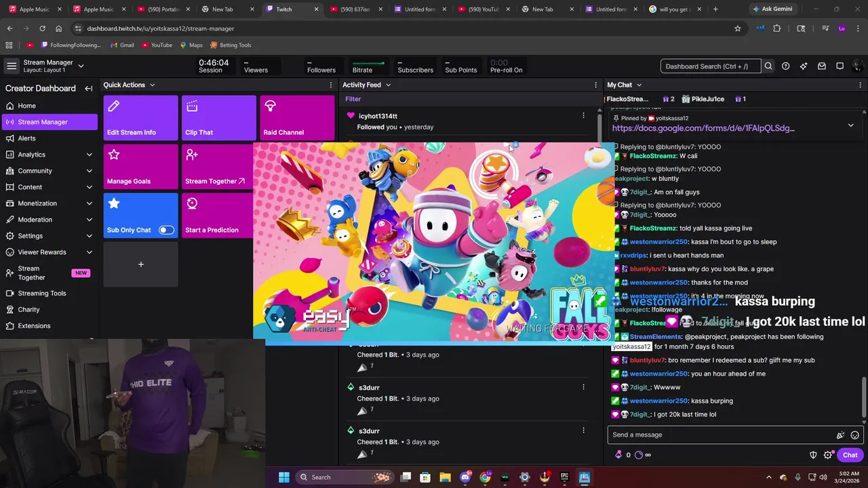Open the Activity Feed panel dropdown
The image size is (868, 488).
[388, 85]
